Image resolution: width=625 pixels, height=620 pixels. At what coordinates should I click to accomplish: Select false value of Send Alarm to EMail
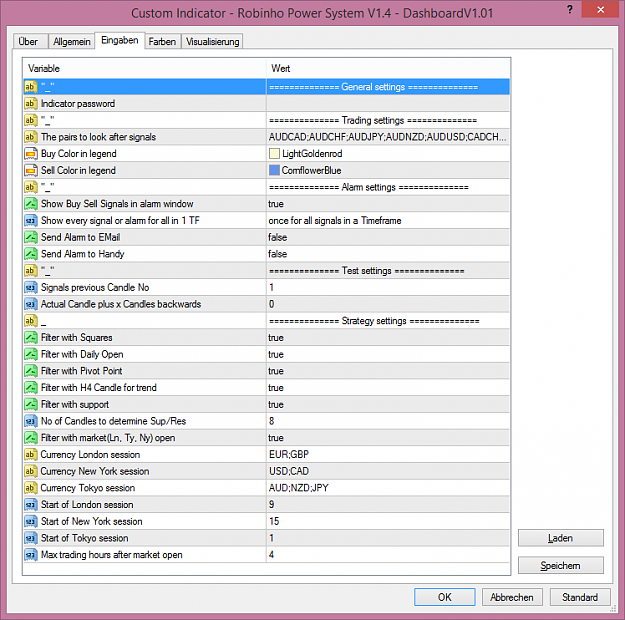point(388,238)
